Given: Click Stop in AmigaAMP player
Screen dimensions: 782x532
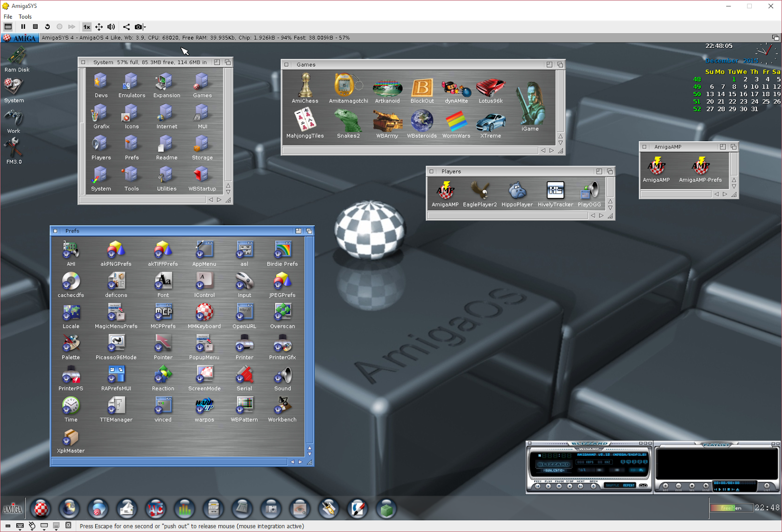Looking at the screenshot, I should (570, 486).
